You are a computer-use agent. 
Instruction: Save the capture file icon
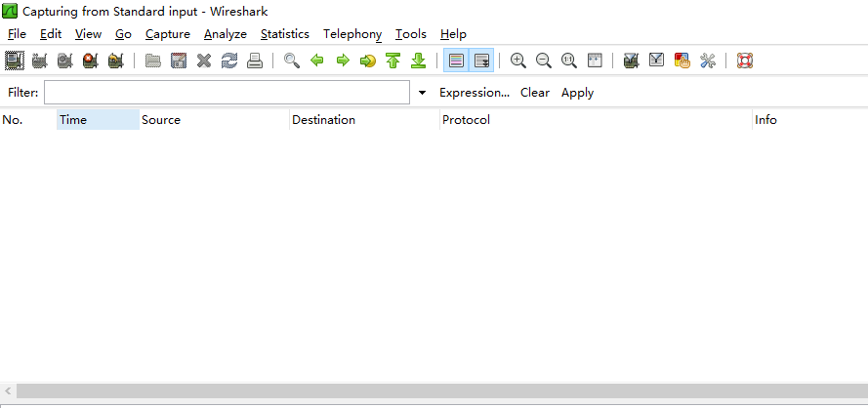pos(179,61)
